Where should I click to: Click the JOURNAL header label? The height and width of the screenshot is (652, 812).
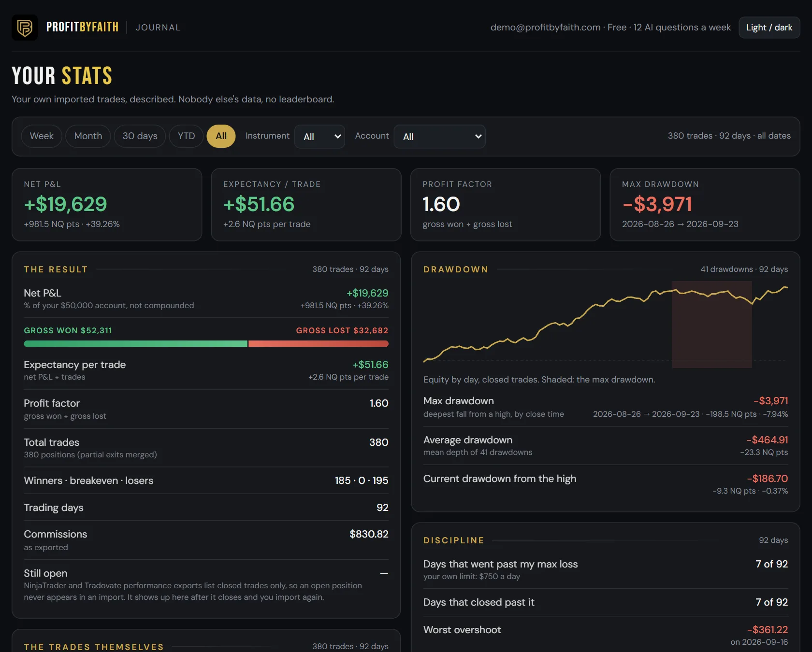(x=158, y=28)
